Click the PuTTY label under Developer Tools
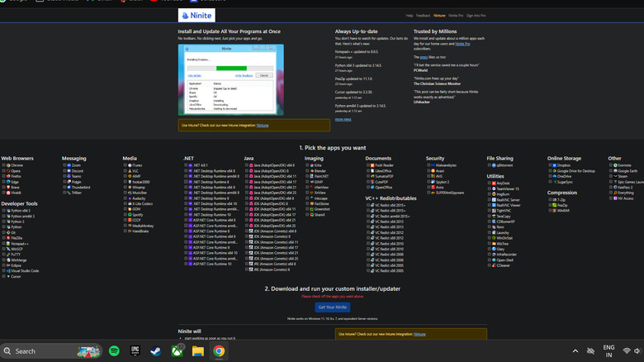 tap(16, 255)
